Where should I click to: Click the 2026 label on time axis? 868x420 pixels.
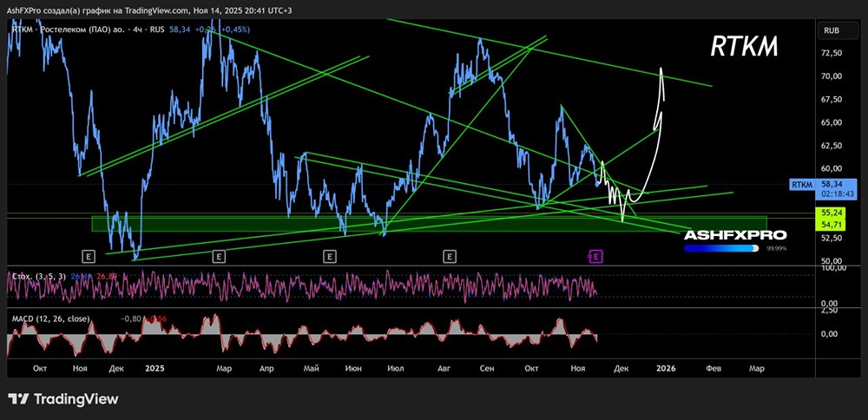666,369
